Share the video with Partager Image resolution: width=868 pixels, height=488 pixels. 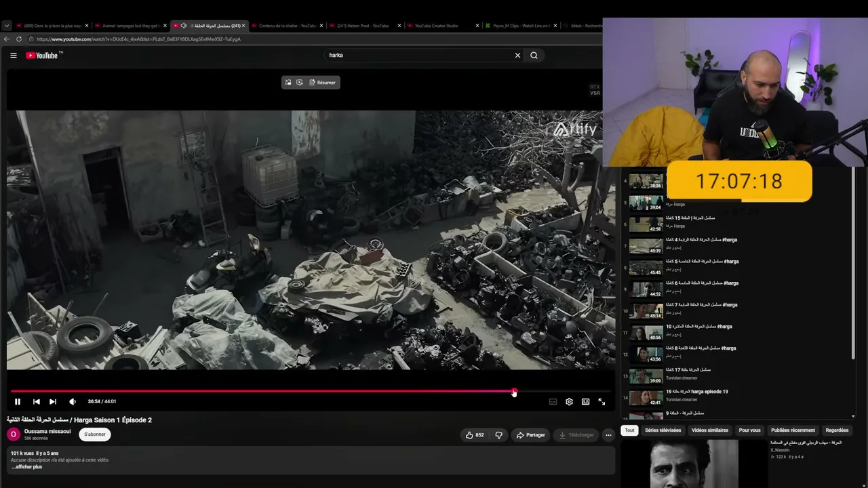click(530, 435)
